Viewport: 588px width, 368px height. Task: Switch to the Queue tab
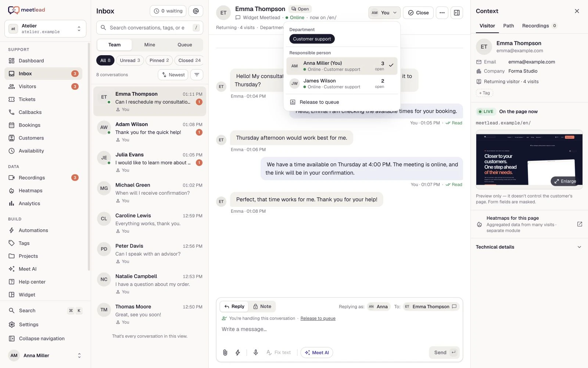tap(185, 45)
